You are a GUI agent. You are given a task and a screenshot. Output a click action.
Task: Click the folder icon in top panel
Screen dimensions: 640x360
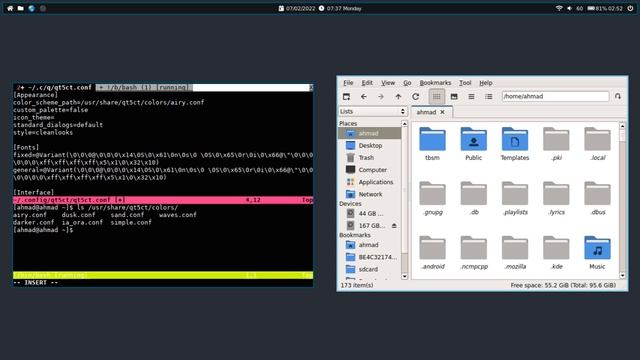[x=20, y=8]
